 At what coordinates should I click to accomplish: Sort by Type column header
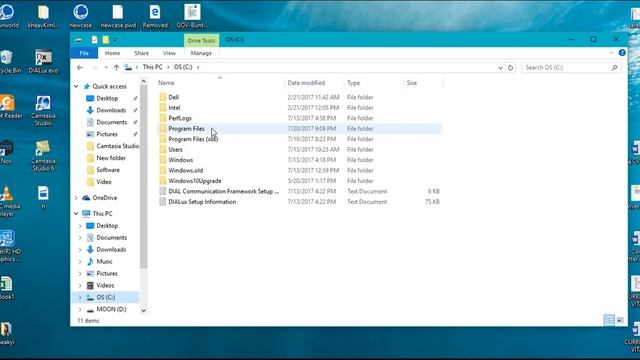pyautogui.click(x=353, y=83)
